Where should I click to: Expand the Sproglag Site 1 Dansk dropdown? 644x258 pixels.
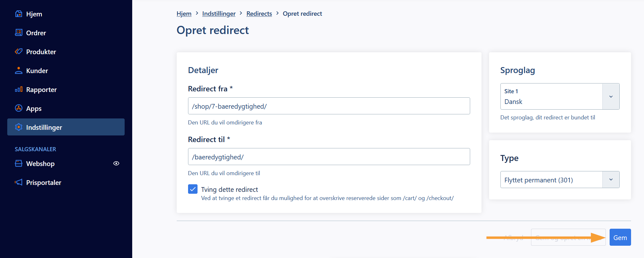(x=560, y=96)
